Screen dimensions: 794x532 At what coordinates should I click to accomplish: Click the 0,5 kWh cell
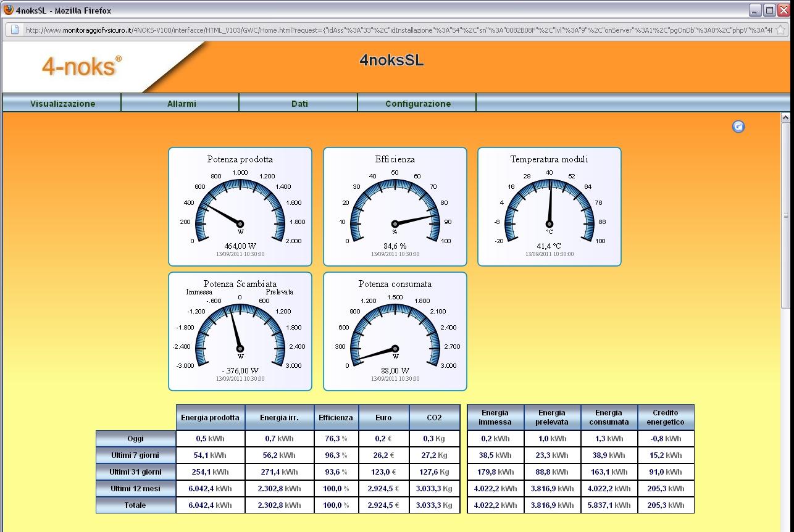pos(211,438)
